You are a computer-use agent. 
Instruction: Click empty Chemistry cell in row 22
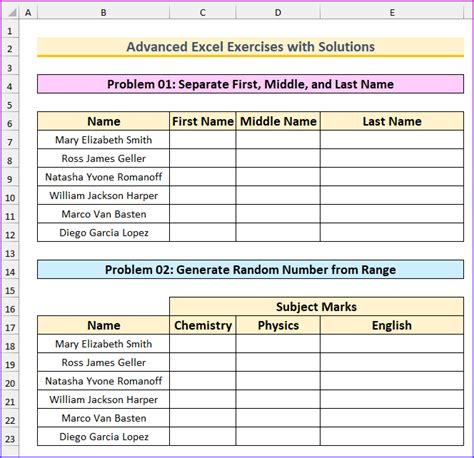pyautogui.click(x=202, y=418)
